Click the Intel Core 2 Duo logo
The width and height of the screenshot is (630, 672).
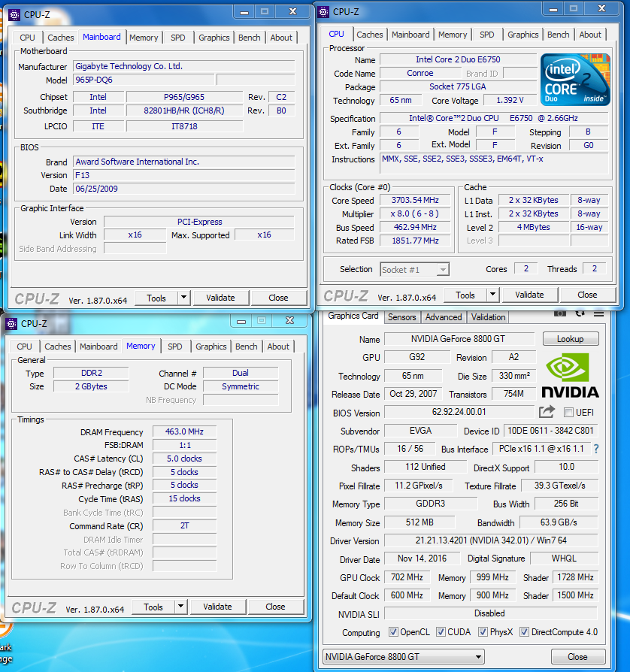tap(573, 80)
